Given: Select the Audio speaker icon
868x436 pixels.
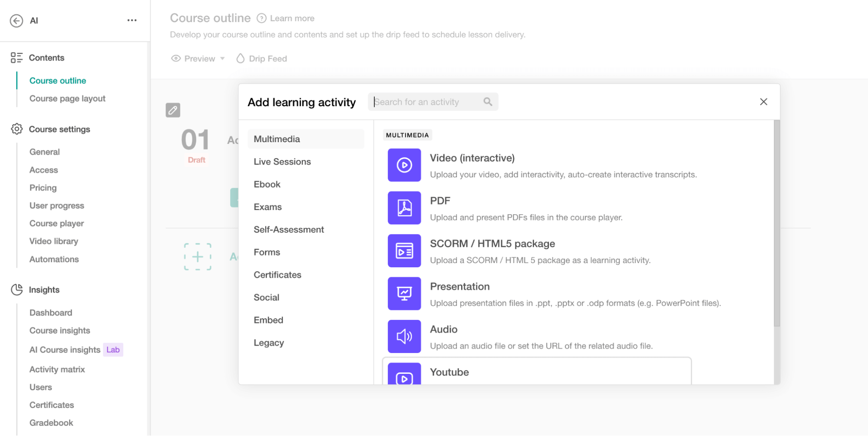Looking at the screenshot, I should pyautogui.click(x=404, y=336).
